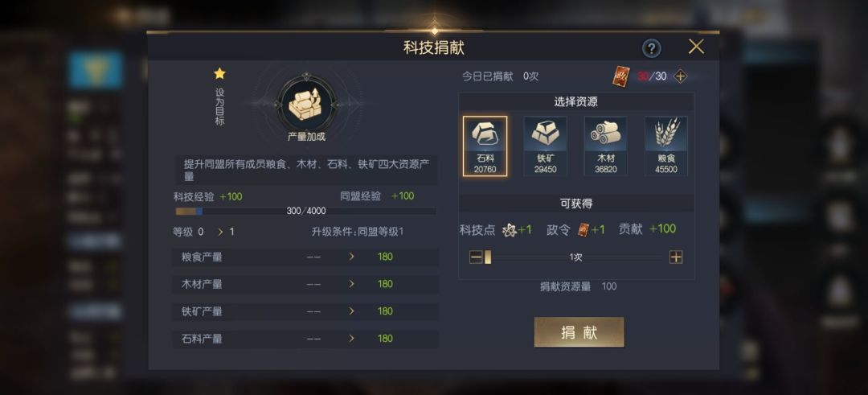The width and height of the screenshot is (868, 395).
Task: Click the 科技经验 progress bar
Action: pos(305,211)
